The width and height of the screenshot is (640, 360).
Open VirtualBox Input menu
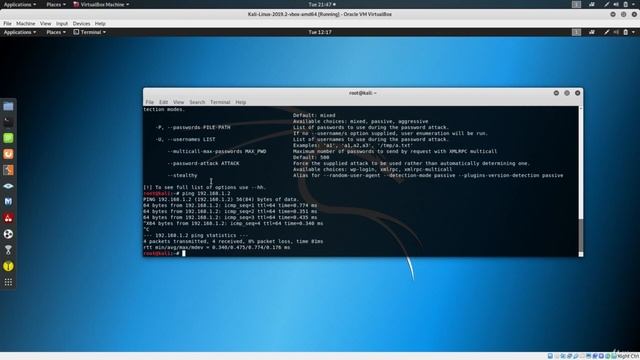tap(62, 24)
